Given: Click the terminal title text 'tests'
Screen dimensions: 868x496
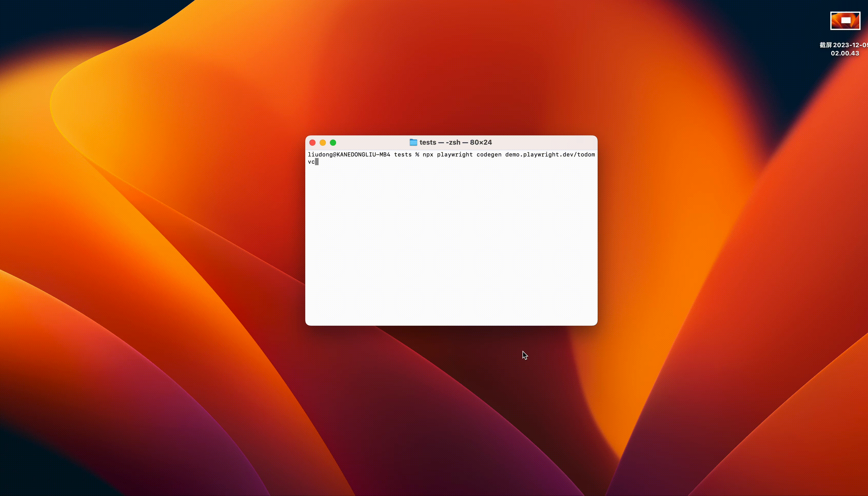Looking at the screenshot, I should coord(428,142).
